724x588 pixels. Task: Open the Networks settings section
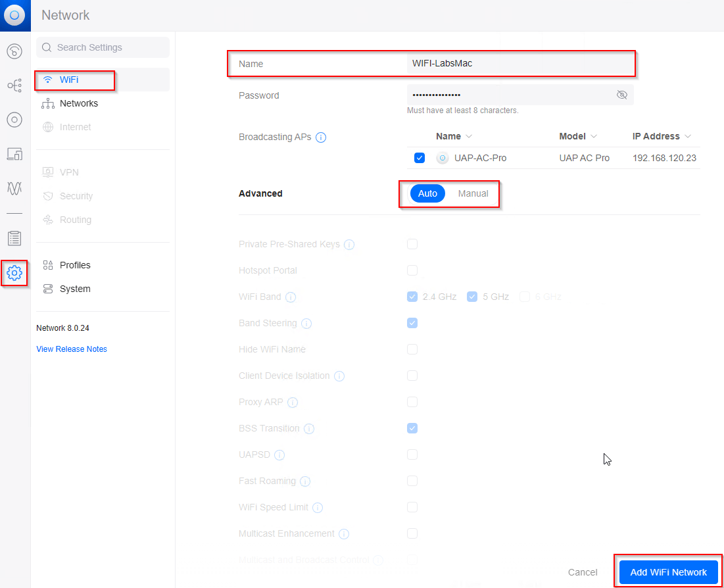tap(78, 103)
